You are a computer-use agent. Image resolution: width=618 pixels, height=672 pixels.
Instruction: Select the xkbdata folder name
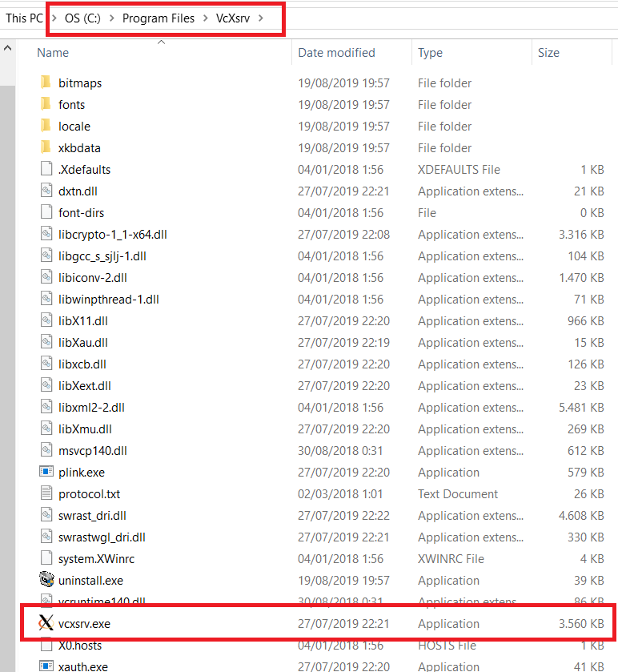(x=79, y=148)
